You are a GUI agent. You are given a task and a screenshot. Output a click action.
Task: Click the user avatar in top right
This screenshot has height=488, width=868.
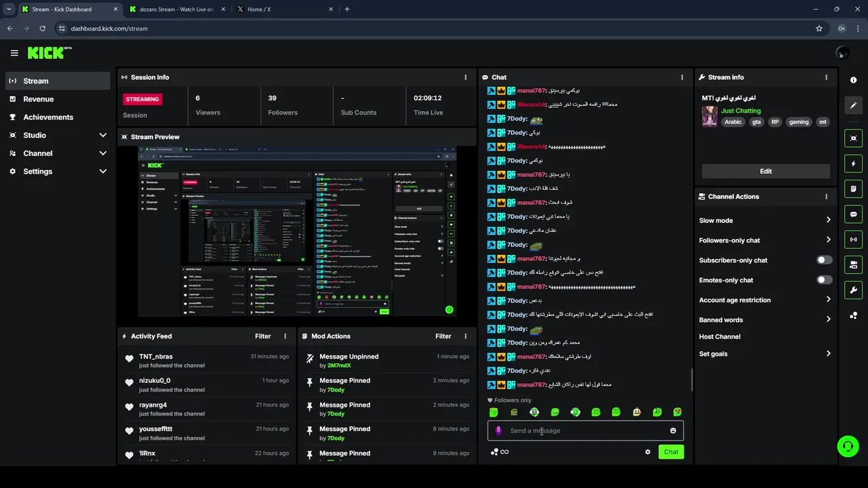pyautogui.click(x=843, y=53)
